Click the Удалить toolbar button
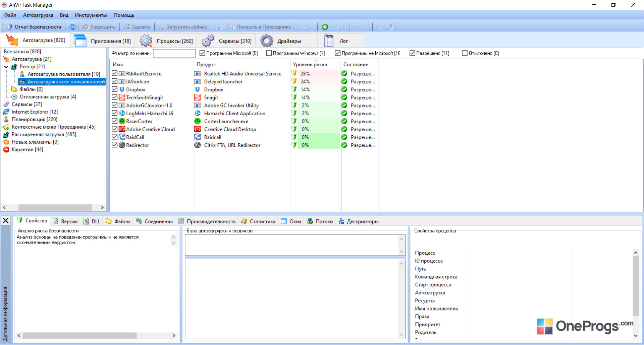Screen dimensions: 644x345 click(x=137, y=27)
